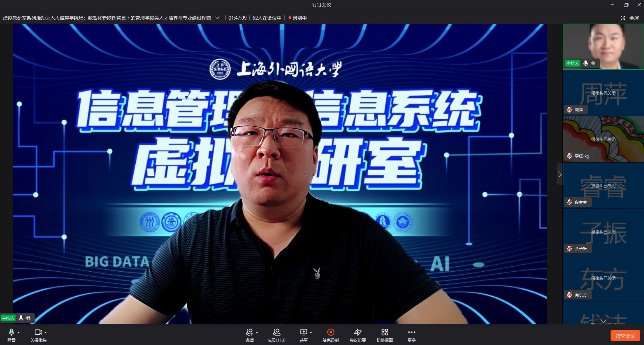Open microphone options dropdown arrow

[x=19, y=332]
